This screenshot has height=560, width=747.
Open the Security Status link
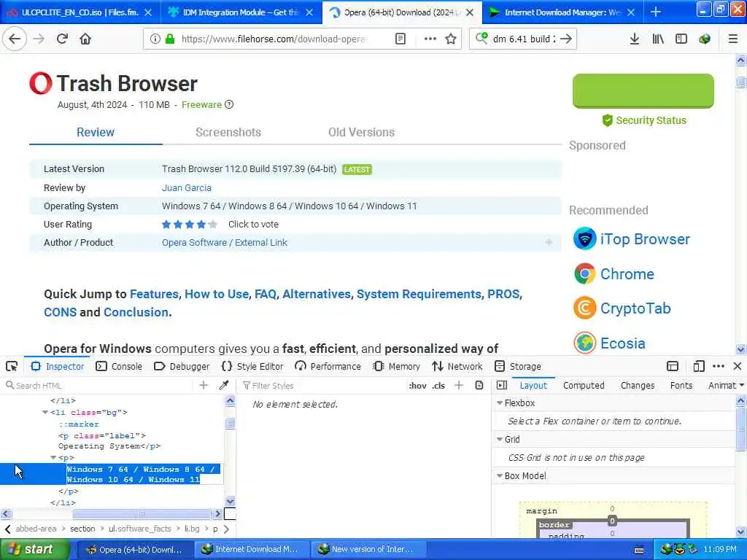pyautogui.click(x=645, y=120)
